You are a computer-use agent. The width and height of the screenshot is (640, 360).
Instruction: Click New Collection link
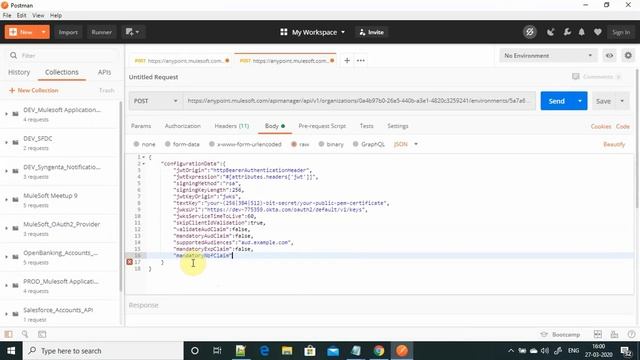(33, 90)
